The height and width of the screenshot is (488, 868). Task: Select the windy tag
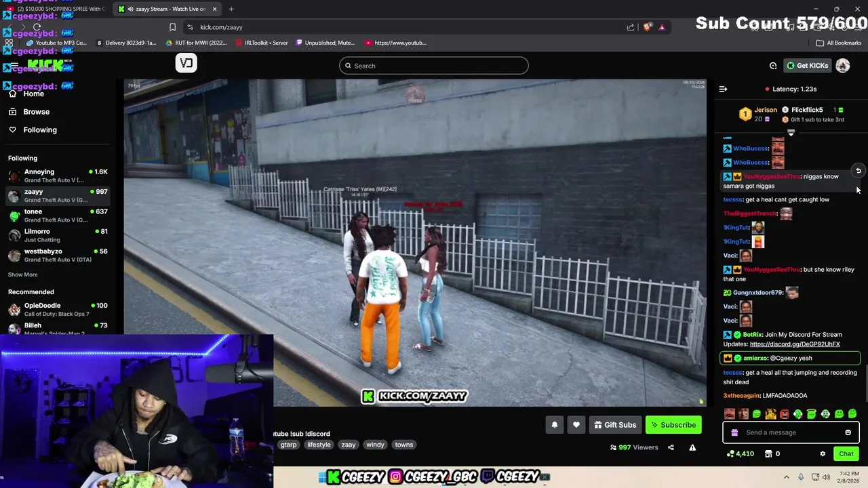click(x=375, y=445)
